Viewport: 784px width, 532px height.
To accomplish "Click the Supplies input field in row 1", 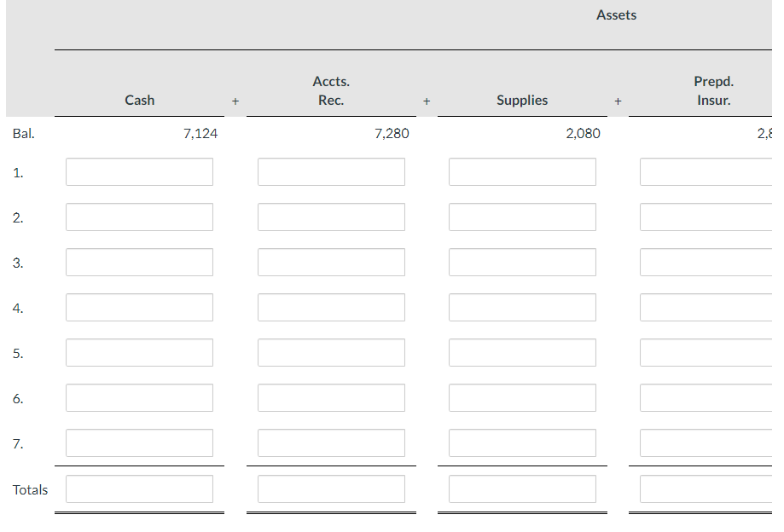I will click(522, 172).
